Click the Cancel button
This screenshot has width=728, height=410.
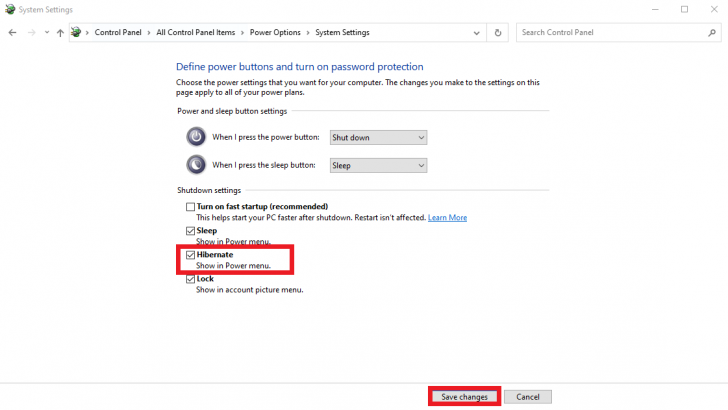528,397
